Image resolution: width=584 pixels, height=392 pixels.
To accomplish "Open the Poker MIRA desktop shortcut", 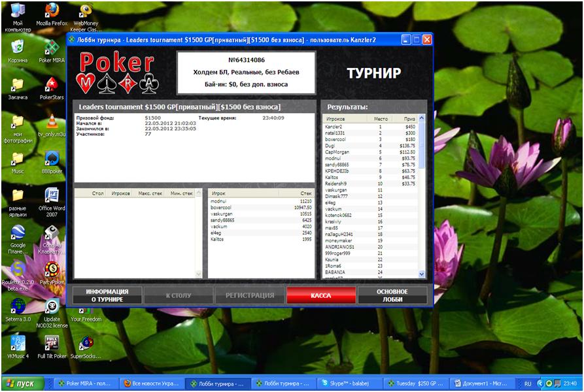I will 52,48.
